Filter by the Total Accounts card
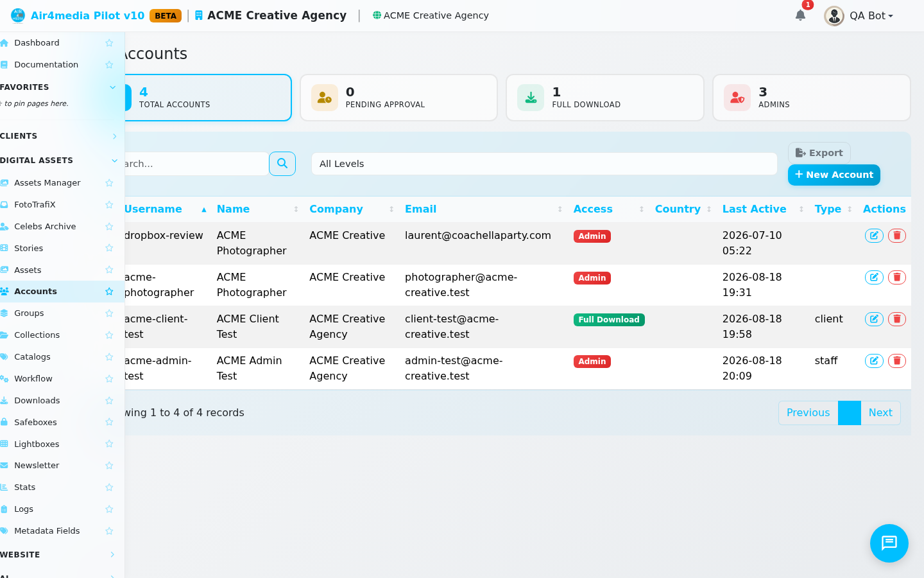The image size is (924, 578). [208, 98]
